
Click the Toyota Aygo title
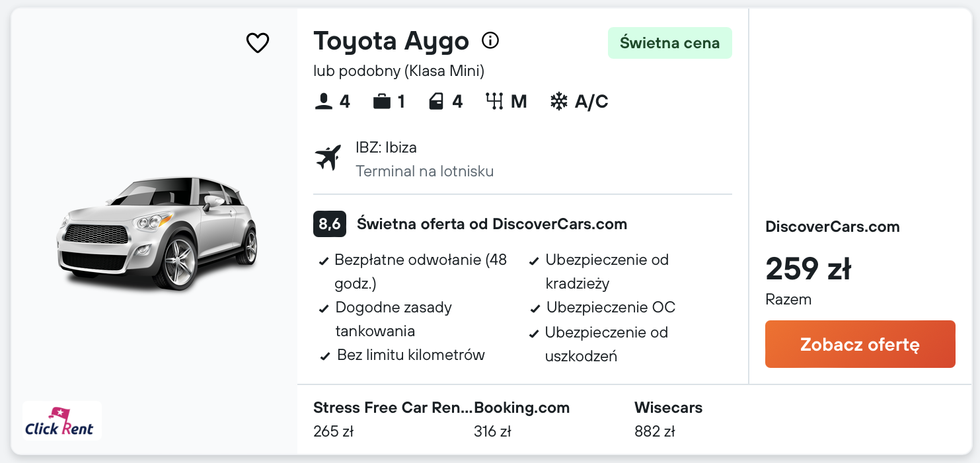391,41
